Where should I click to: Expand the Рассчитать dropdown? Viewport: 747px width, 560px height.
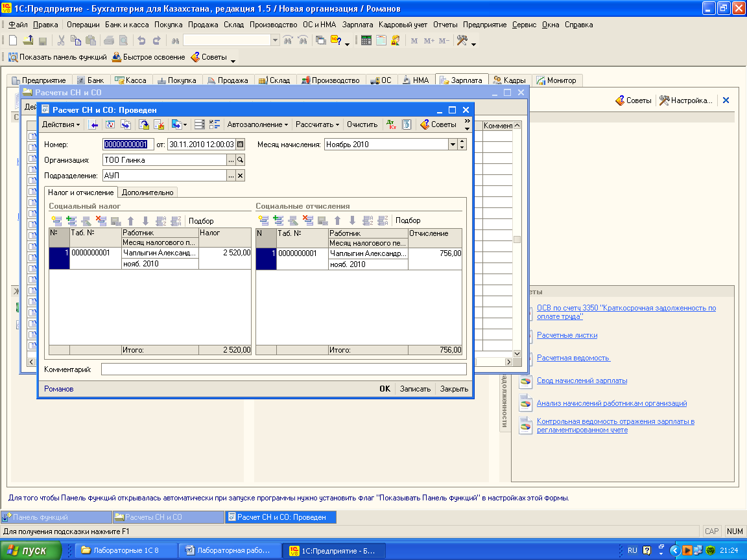pyautogui.click(x=317, y=124)
